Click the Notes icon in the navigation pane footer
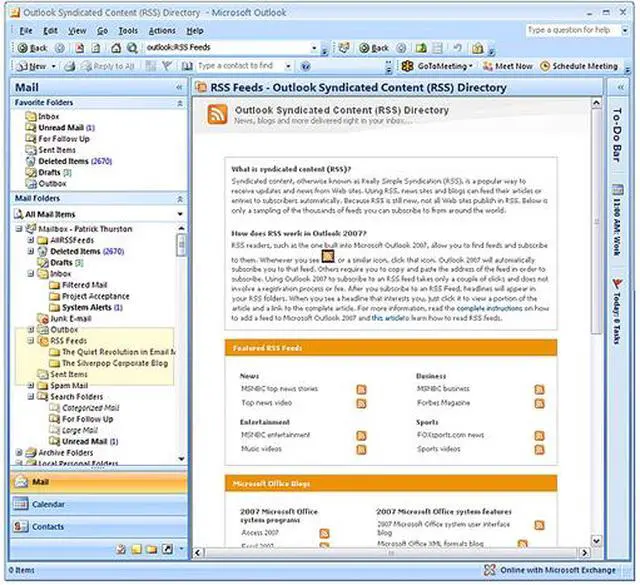The image size is (640, 585). click(x=136, y=549)
